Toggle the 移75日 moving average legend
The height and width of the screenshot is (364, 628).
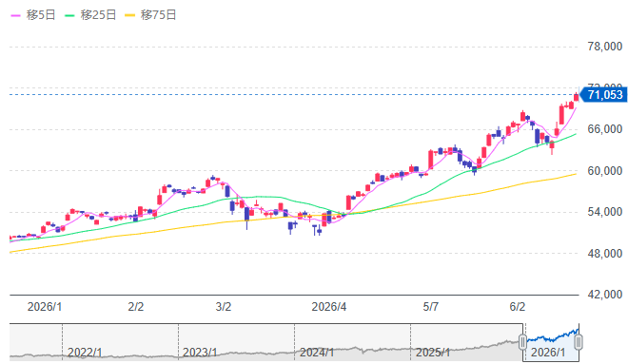pos(150,15)
